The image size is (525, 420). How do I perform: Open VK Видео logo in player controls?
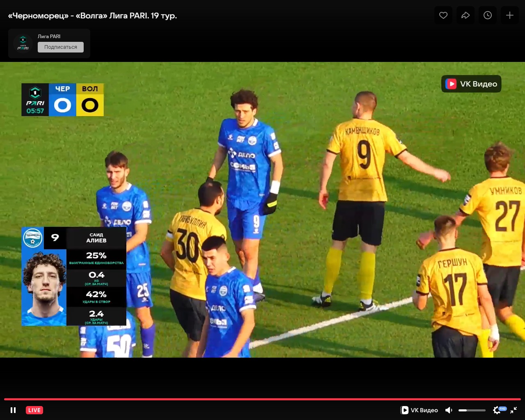tap(419, 410)
